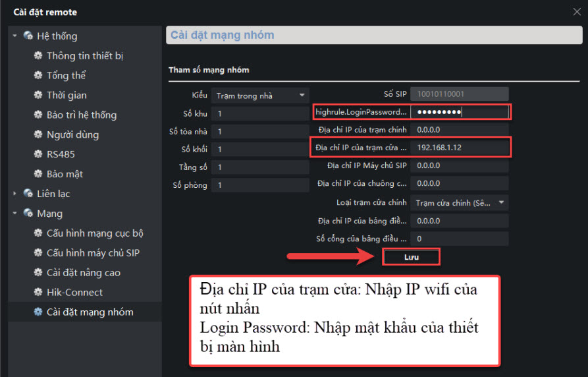Click the Số phòng input field

[x=260, y=185]
